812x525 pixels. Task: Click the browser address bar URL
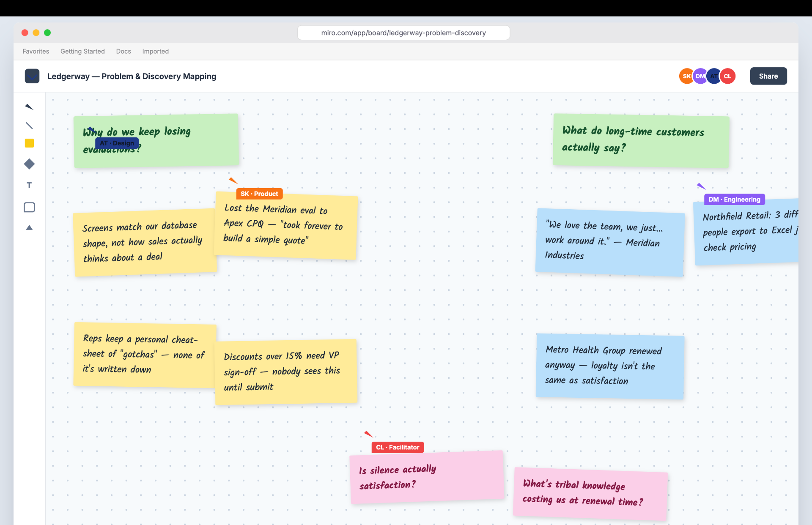pyautogui.click(x=403, y=33)
